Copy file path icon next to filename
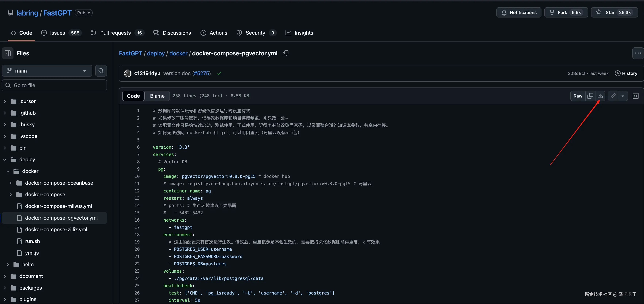The image size is (644, 304). [x=285, y=53]
